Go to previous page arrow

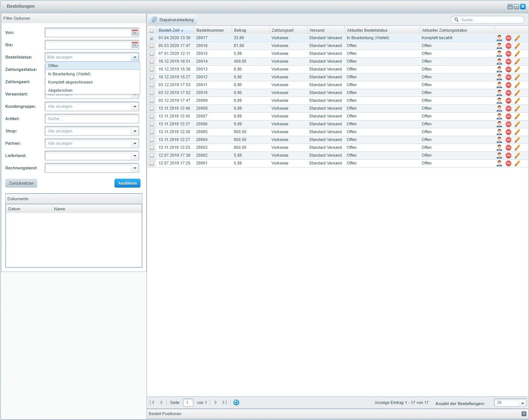(161, 402)
